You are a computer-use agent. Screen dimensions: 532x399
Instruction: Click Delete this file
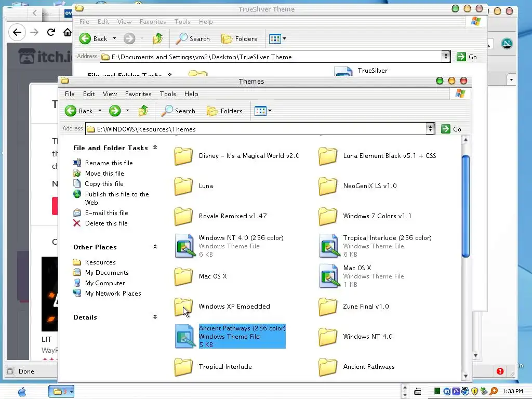point(106,223)
